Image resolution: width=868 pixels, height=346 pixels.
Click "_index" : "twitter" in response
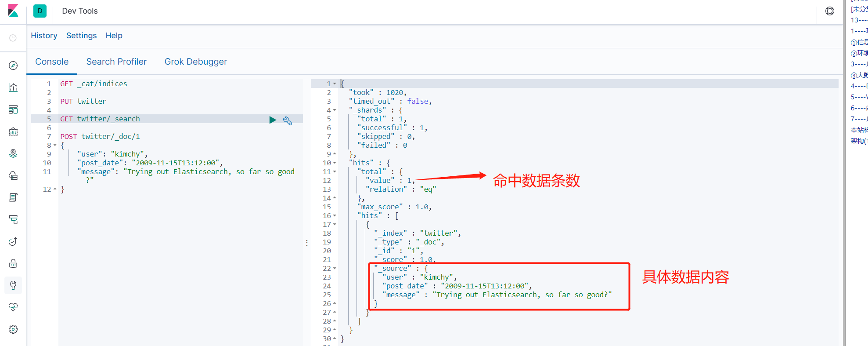418,233
